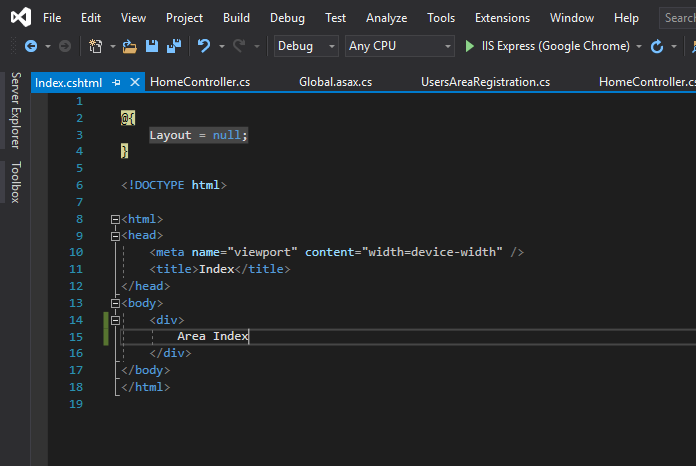Open the Test menu
696x466 pixels.
tap(335, 18)
